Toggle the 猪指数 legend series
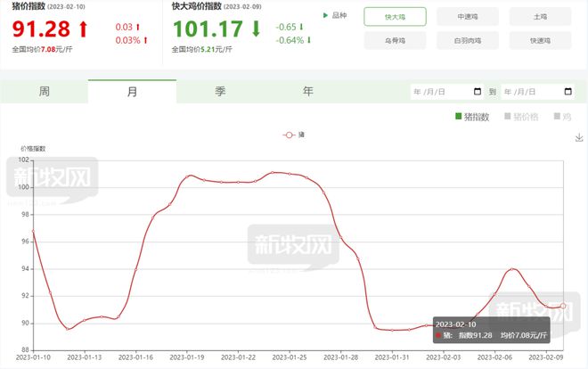Image resolution: width=588 pixels, height=369 pixels. (472, 117)
